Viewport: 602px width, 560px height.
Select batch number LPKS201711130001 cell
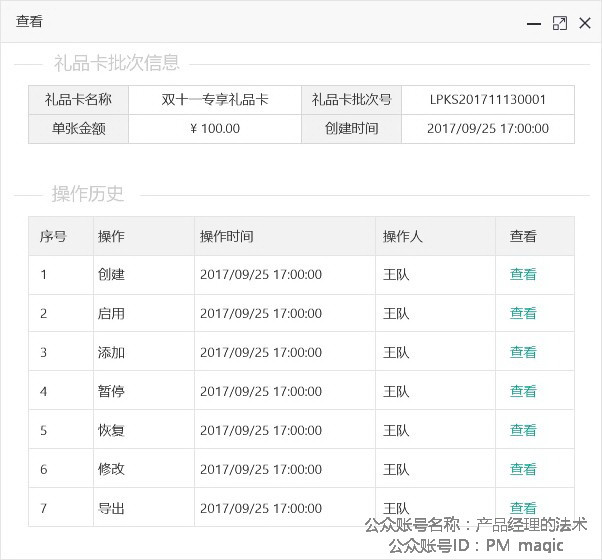(488, 100)
